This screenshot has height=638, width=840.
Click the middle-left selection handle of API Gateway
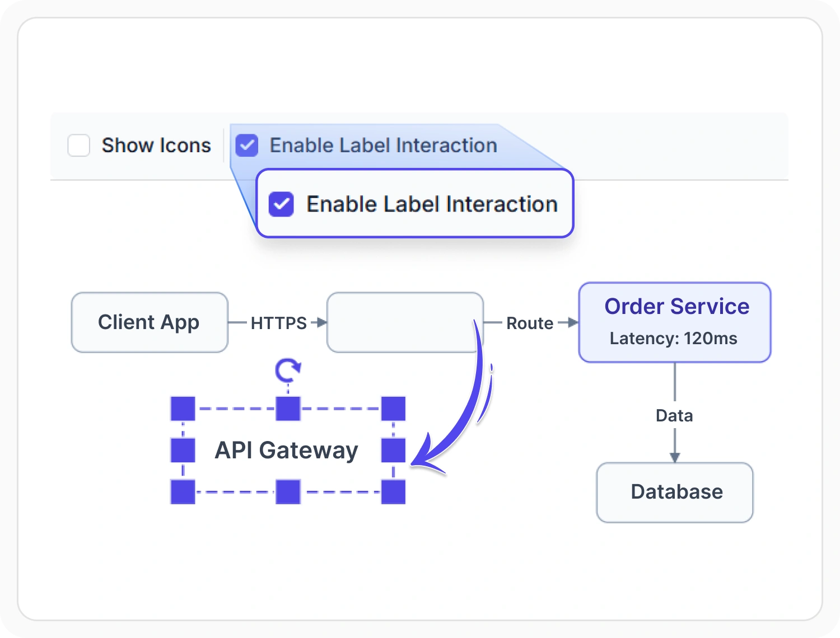[183, 450]
